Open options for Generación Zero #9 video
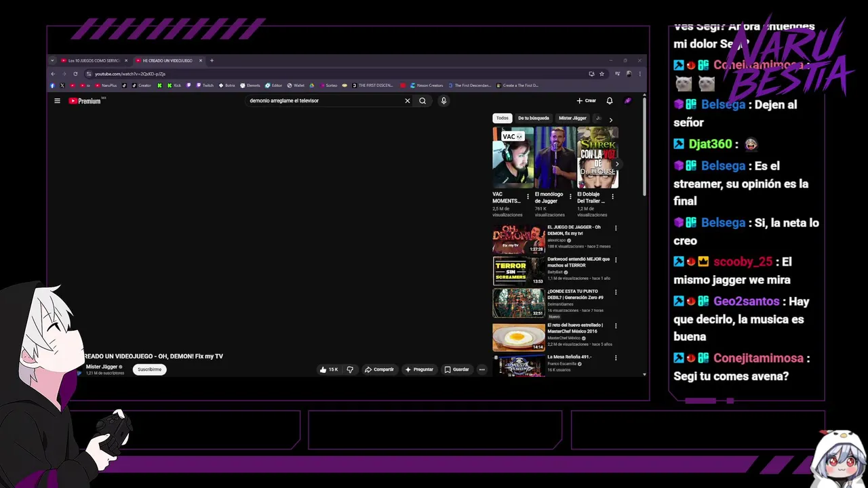 616,292
